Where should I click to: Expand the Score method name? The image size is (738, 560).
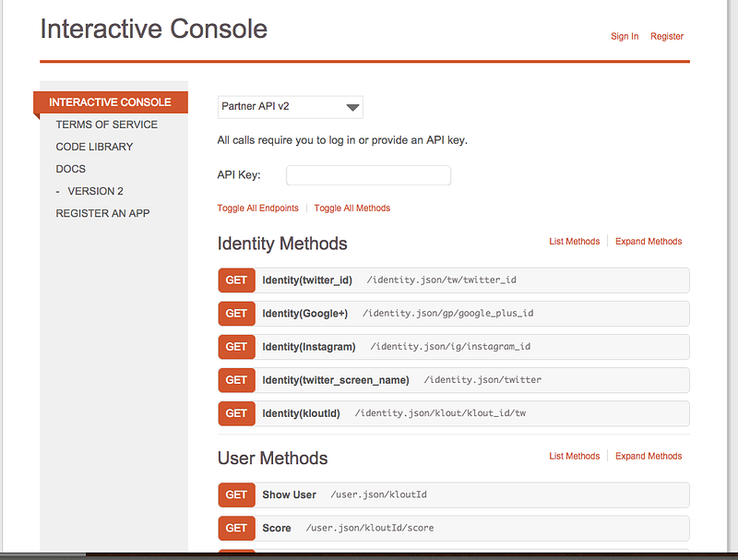point(277,529)
